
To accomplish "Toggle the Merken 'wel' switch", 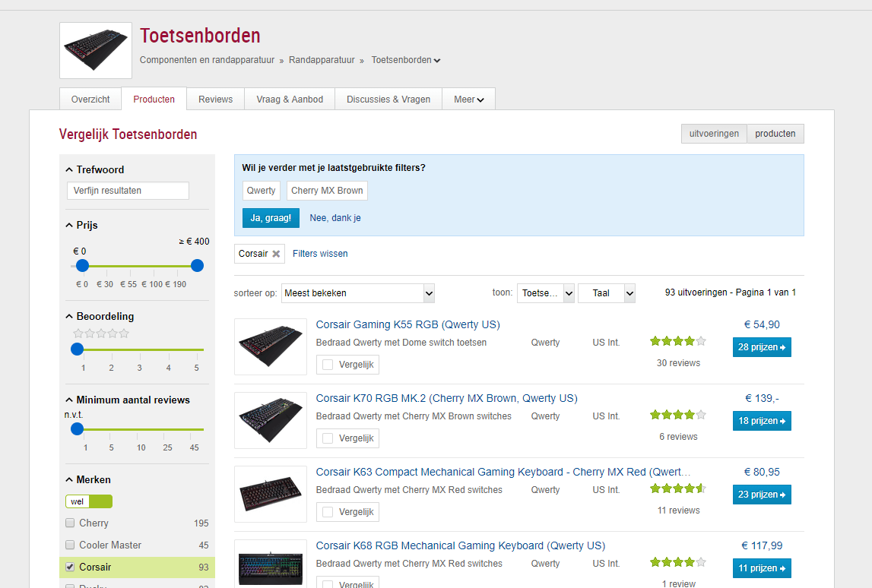I will point(89,501).
